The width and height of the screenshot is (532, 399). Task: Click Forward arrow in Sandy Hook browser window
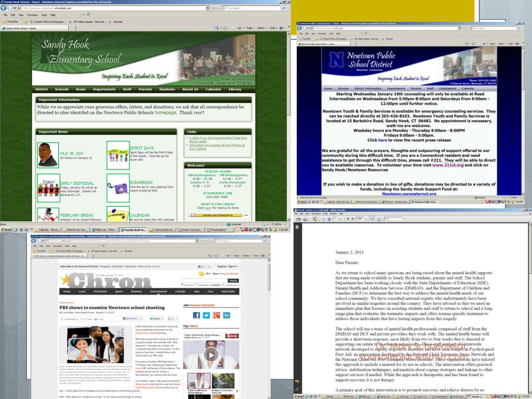tap(10, 8)
